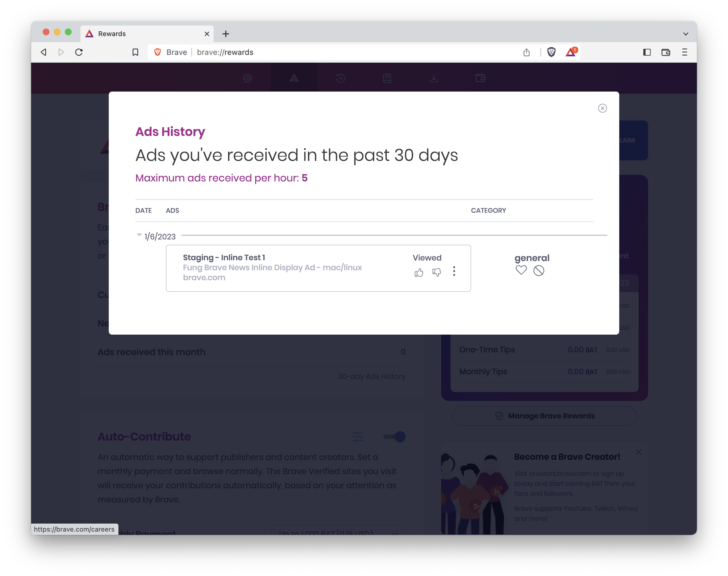Click Maximum ads received per hour text
728x576 pixels.
221,178
